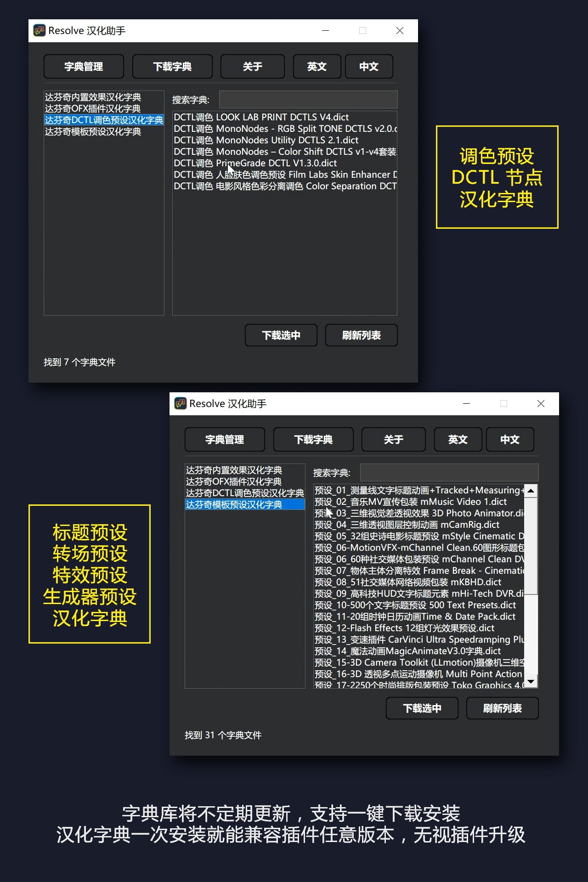Click the scrollbar up arrow in 预设 list
The width and height of the screenshot is (588, 882).
pyautogui.click(x=531, y=491)
